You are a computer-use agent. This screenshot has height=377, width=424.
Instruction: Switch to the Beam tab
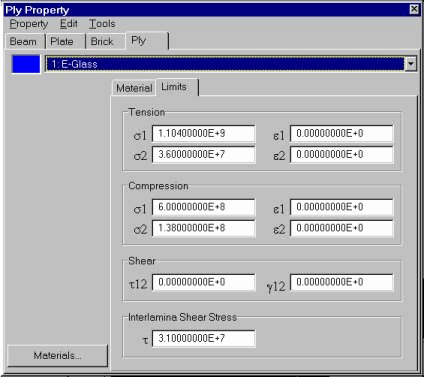click(25, 42)
